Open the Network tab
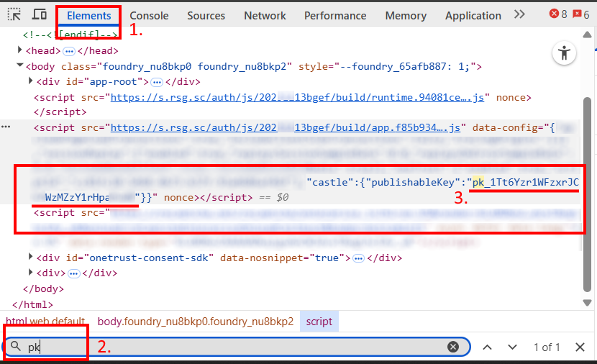 [265, 15]
